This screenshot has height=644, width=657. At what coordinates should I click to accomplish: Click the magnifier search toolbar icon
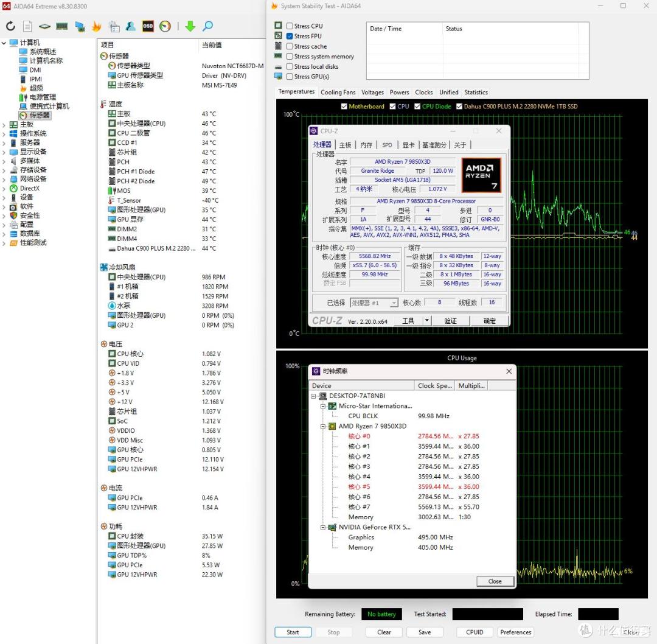pyautogui.click(x=208, y=26)
